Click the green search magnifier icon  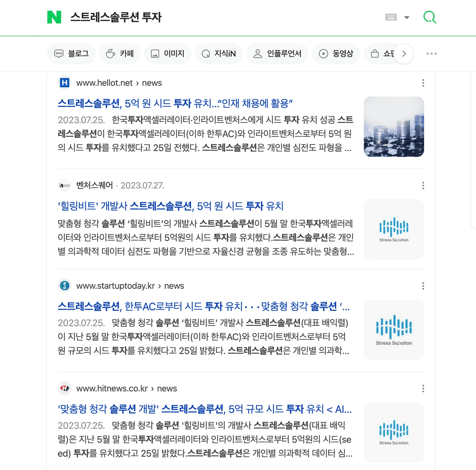(430, 17)
